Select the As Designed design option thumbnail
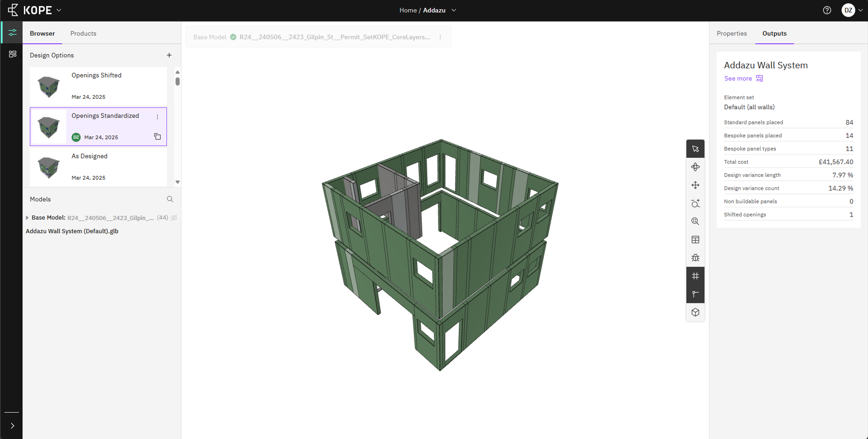Screen dimensions: 868x439 49,167
